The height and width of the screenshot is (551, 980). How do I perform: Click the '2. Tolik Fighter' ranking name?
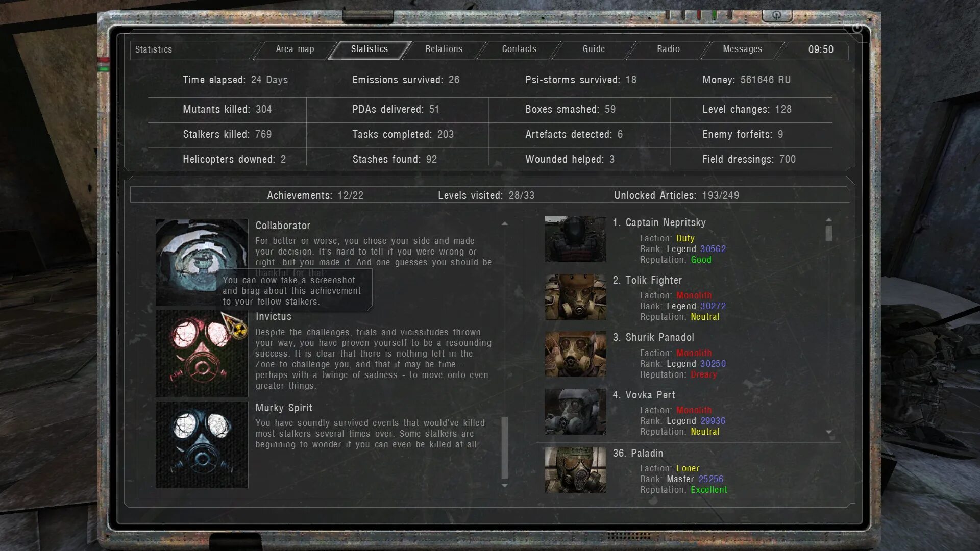(647, 280)
